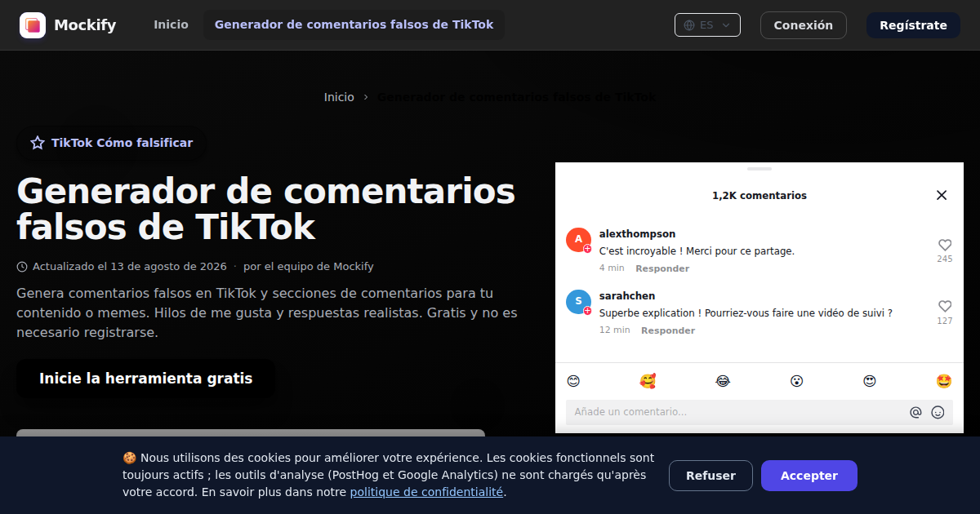Click alexthompson's avatar
980x514 pixels.
point(578,240)
